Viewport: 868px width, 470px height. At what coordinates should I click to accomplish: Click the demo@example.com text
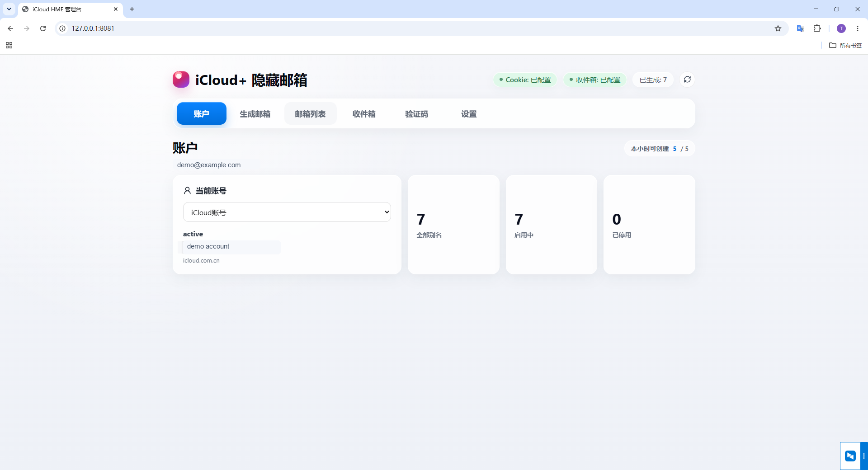point(209,165)
